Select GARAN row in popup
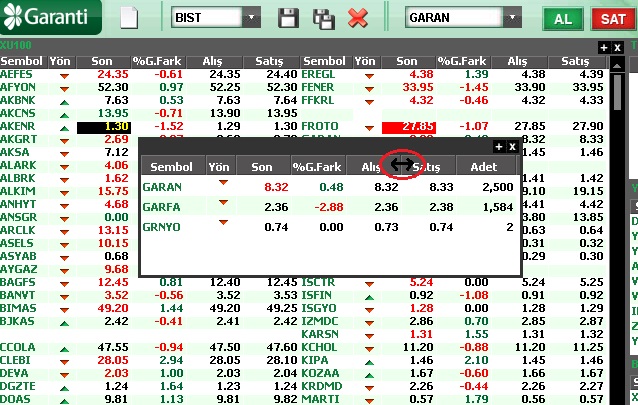The image size is (638, 405). [328, 187]
